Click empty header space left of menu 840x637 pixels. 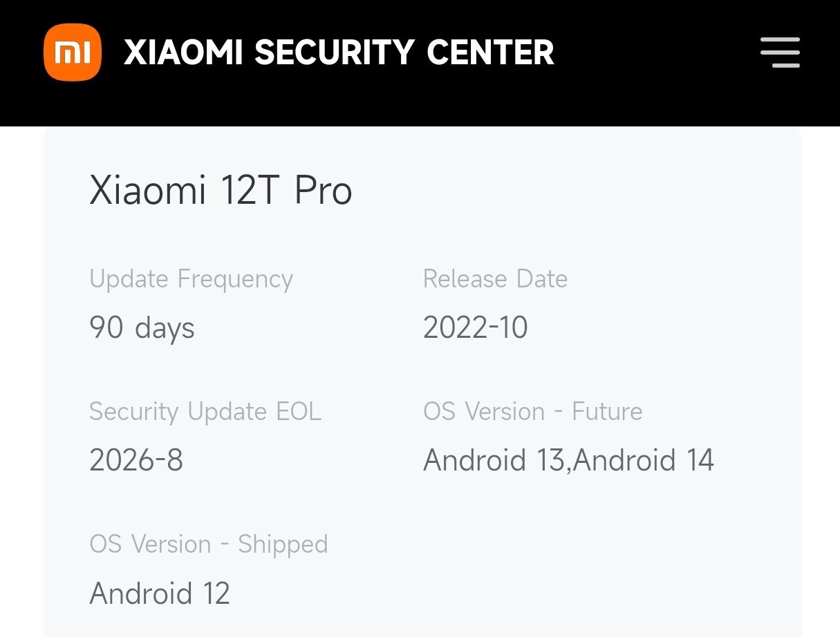(x=657, y=53)
